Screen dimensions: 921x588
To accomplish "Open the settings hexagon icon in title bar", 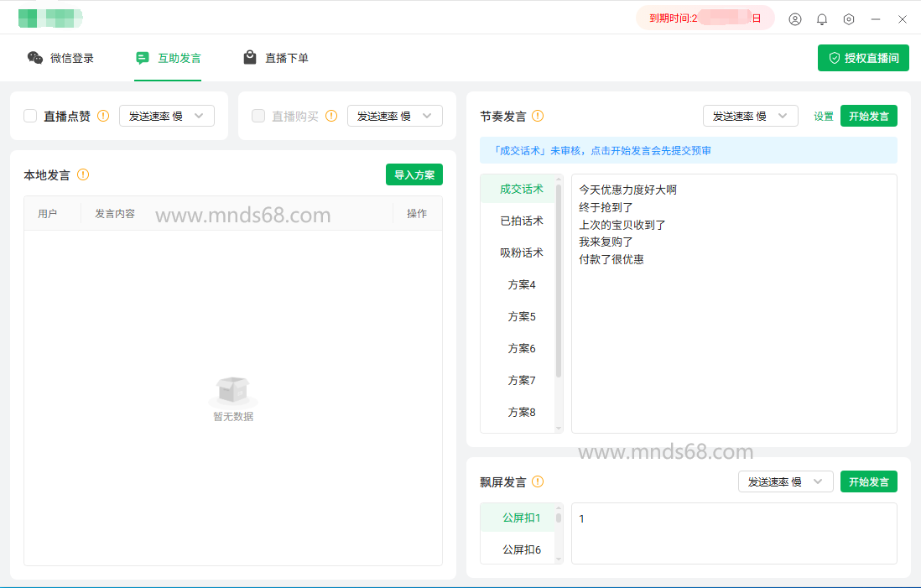I will (849, 18).
